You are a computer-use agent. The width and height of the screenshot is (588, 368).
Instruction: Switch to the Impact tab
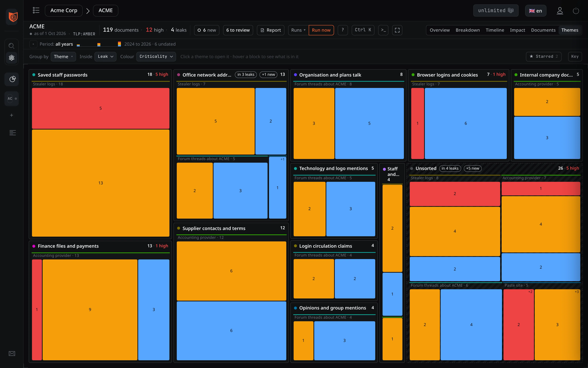[517, 30]
